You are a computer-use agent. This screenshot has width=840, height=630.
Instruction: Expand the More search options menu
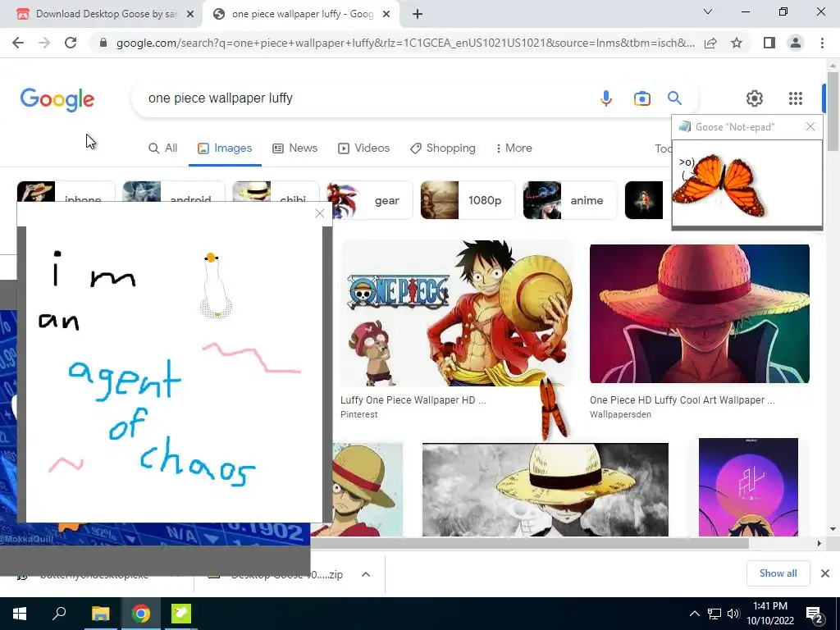tap(514, 148)
